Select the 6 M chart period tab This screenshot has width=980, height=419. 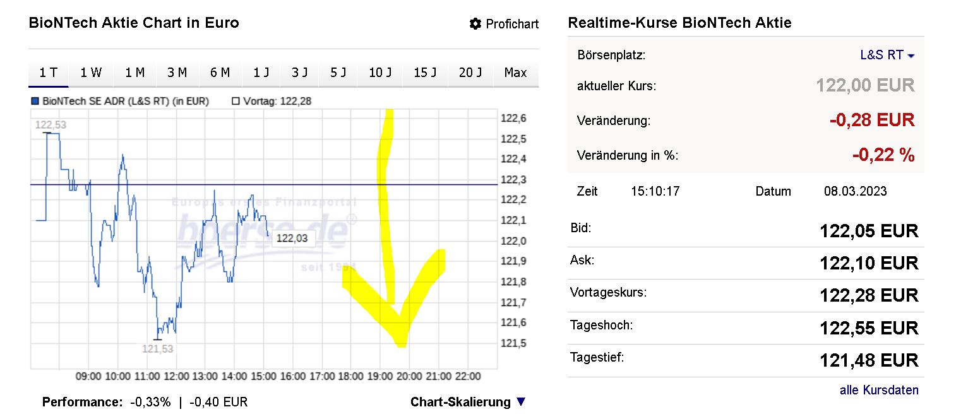tap(220, 73)
